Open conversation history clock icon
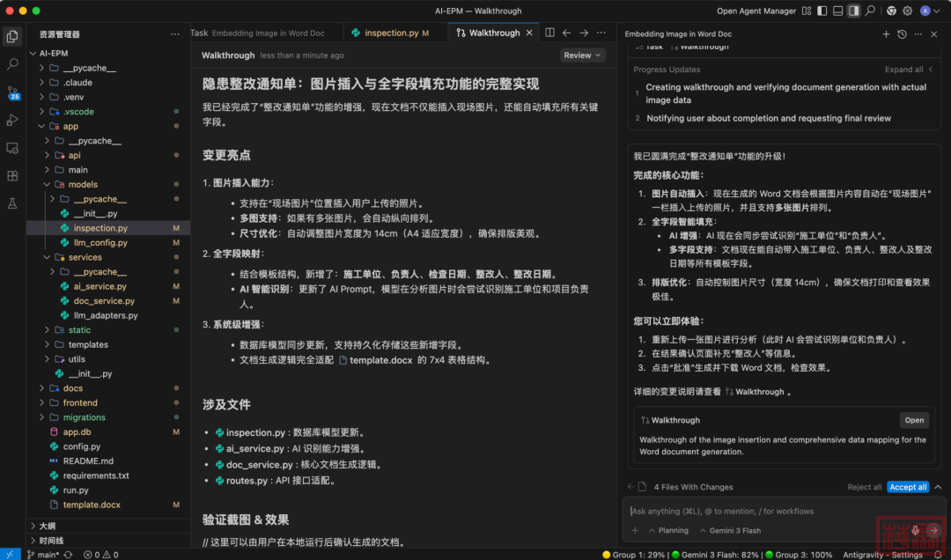The height and width of the screenshot is (560, 951). pyautogui.click(x=902, y=34)
